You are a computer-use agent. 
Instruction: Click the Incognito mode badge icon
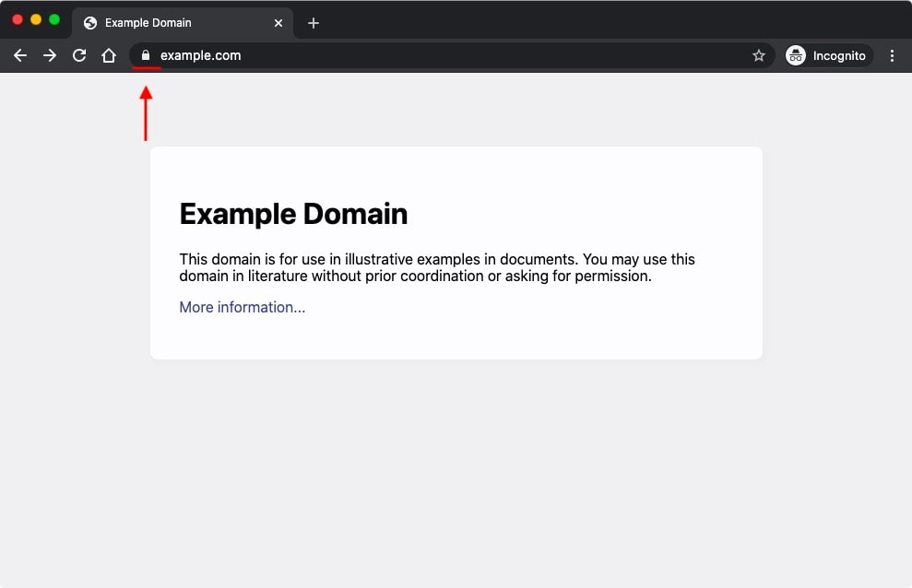tap(795, 55)
